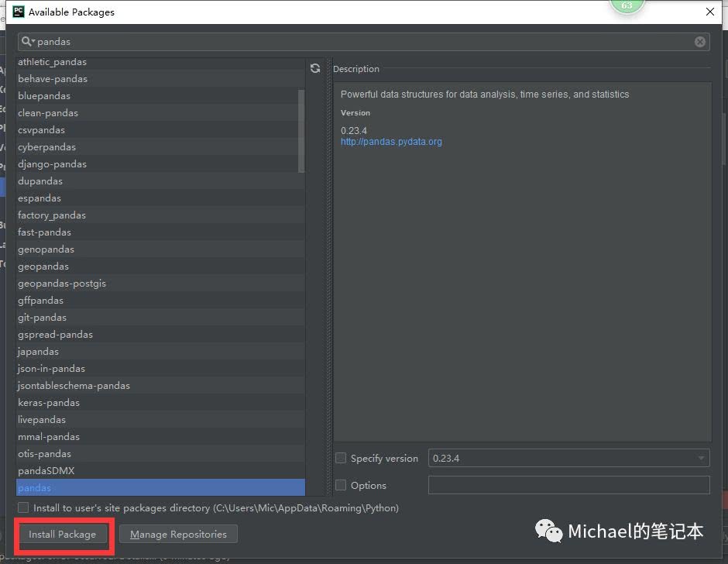Select geopandas package
728x564 pixels.
(x=160, y=267)
